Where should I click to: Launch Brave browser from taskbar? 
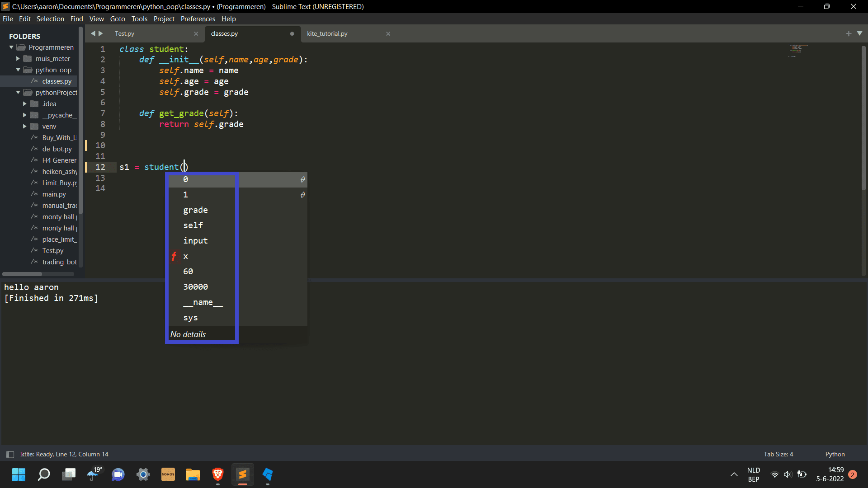click(x=217, y=474)
